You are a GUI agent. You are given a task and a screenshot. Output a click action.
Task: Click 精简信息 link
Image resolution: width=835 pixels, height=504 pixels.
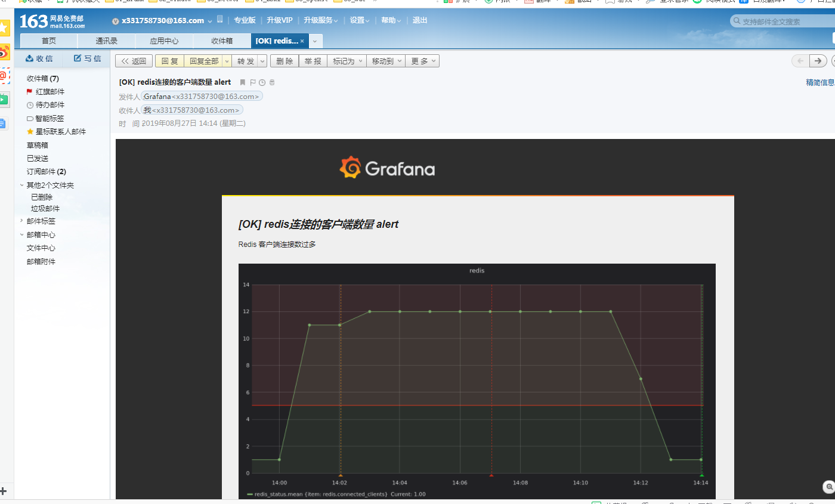820,82
